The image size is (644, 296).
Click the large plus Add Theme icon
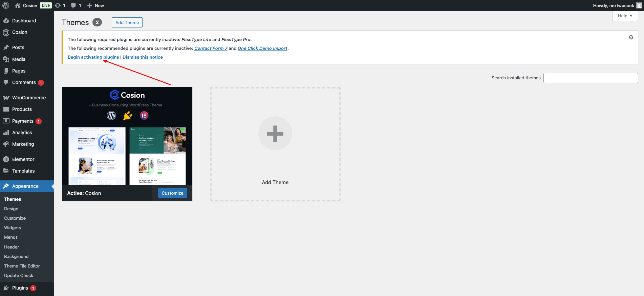point(275,133)
